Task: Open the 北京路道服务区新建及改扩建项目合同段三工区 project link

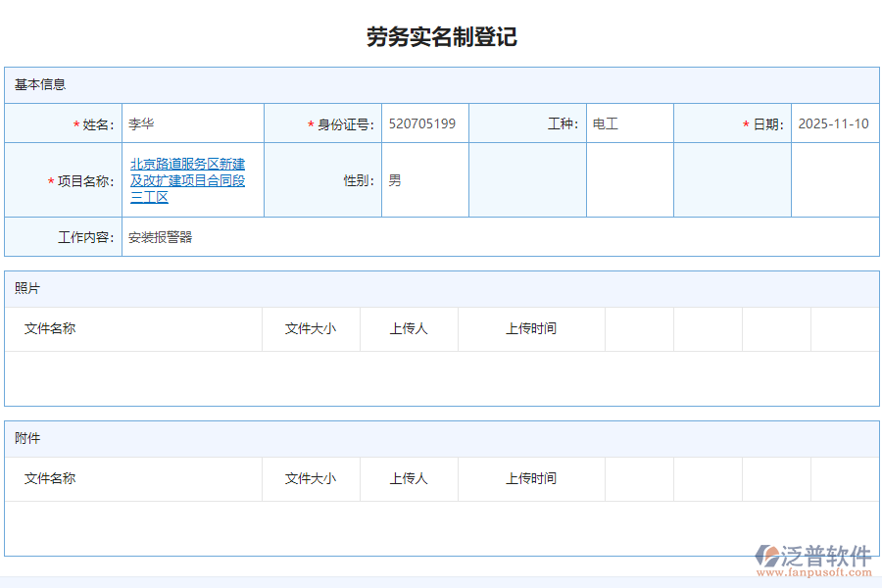Action: pos(185,179)
